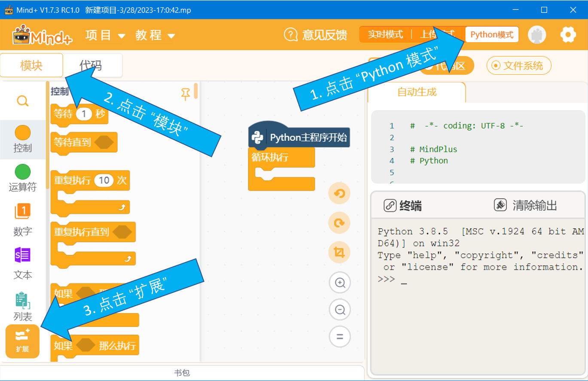Minimize the Mind+ window

tap(516, 9)
